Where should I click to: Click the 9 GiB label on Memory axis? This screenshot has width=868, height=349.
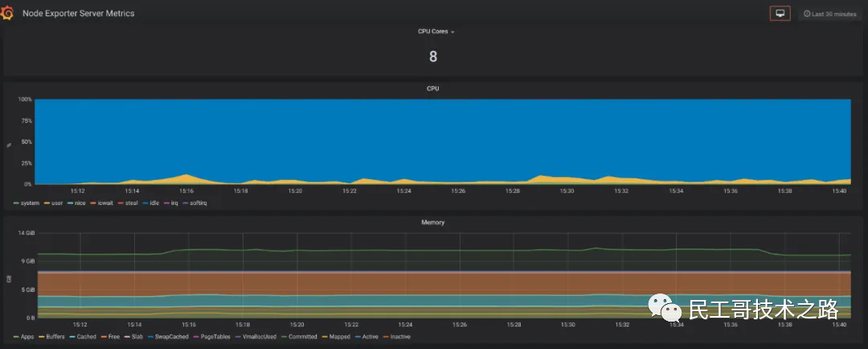click(x=27, y=261)
